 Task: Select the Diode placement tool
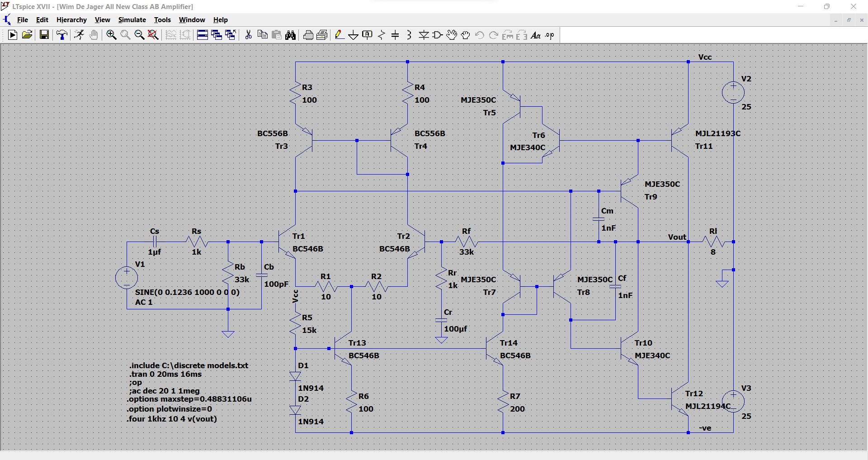coord(424,35)
